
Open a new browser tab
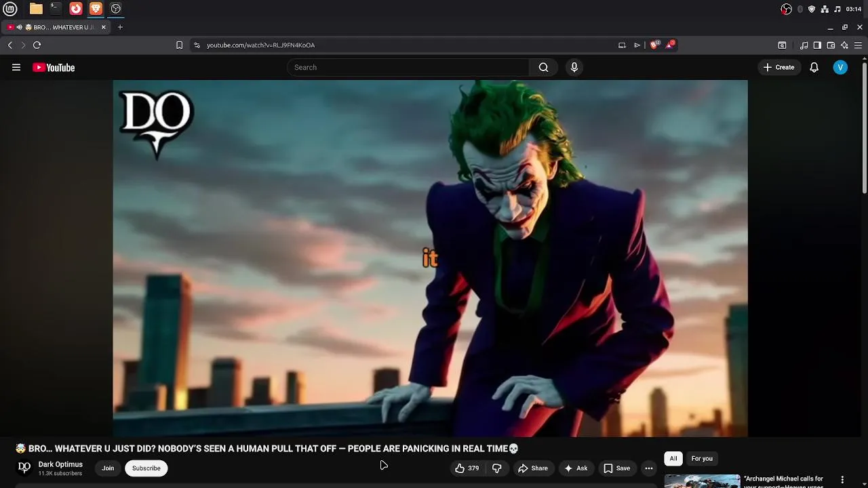[120, 27]
